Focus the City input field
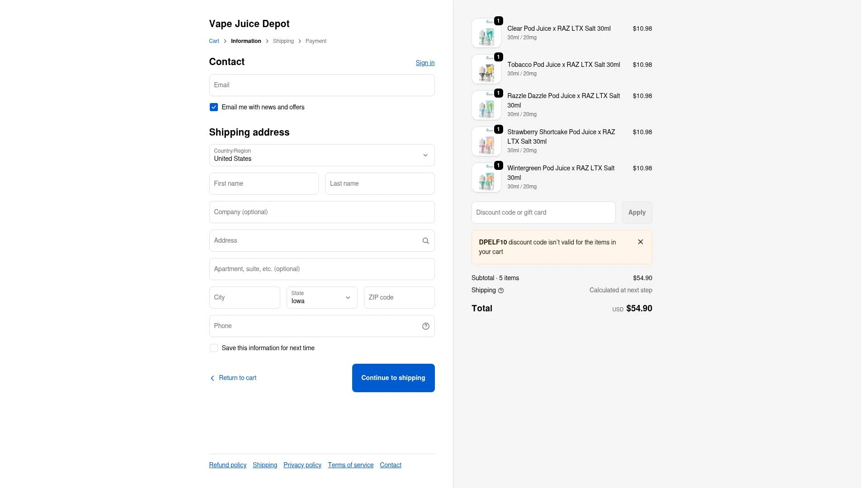 click(x=245, y=298)
